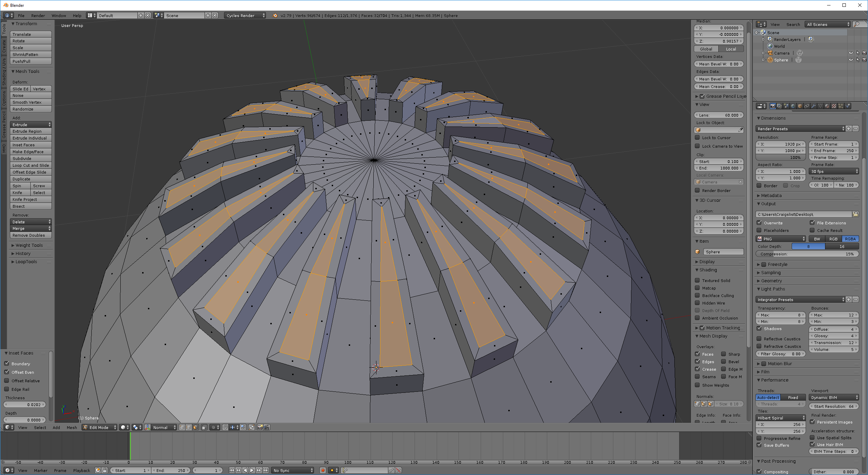Enable the Edge Rail checkbox
Screen dimensions: 868x475
[6, 389]
